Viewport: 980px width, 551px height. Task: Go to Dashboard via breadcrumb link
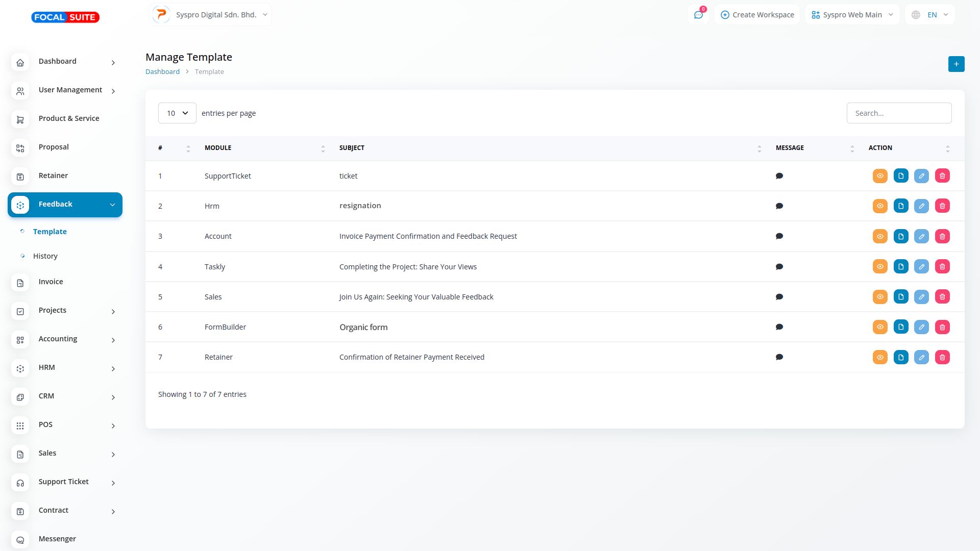tap(162, 72)
